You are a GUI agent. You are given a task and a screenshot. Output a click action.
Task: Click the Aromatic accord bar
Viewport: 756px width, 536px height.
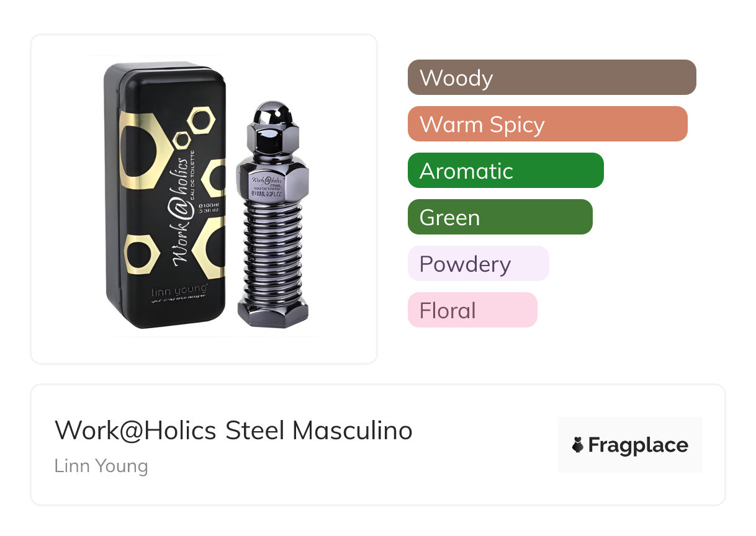coord(505,171)
